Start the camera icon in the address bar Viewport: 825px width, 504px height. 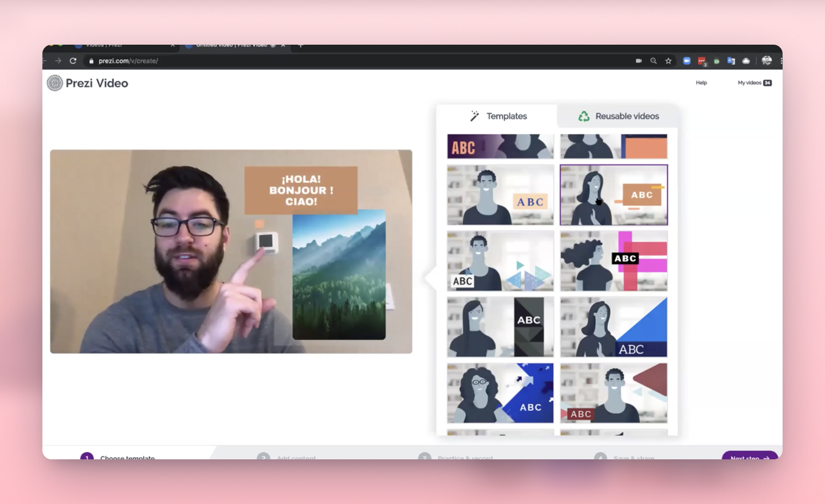pyautogui.click(x=639, y=61)
